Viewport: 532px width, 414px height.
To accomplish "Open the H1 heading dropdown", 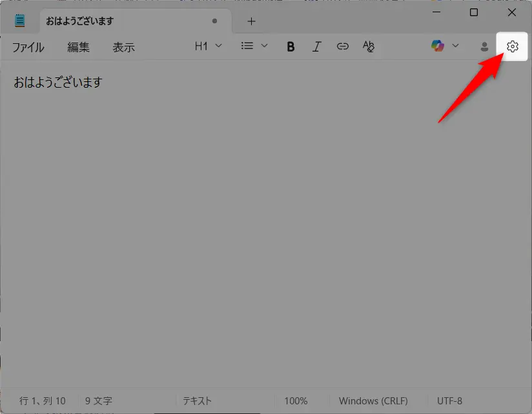I will click(208, 46).
